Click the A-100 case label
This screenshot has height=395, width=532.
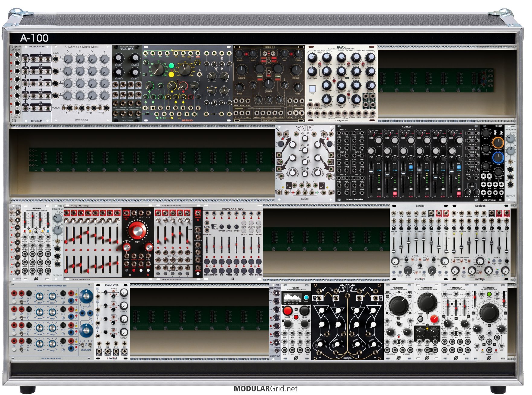point(34,38)
